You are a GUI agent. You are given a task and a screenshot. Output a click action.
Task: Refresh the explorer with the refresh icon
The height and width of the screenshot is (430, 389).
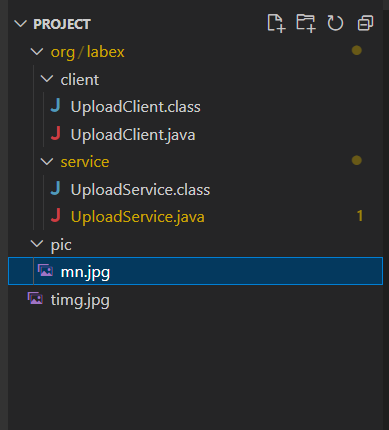335,23
